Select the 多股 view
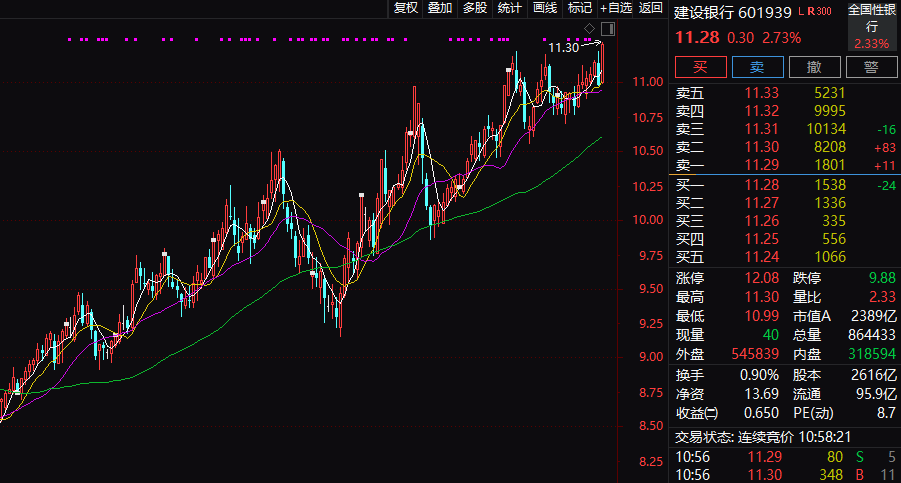 click(x=475, y=8)
